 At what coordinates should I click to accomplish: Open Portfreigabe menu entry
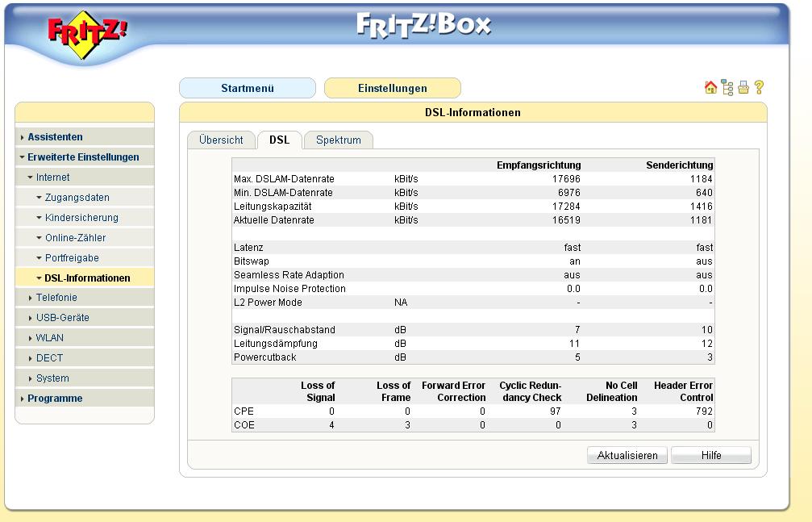tap(72, 258)
